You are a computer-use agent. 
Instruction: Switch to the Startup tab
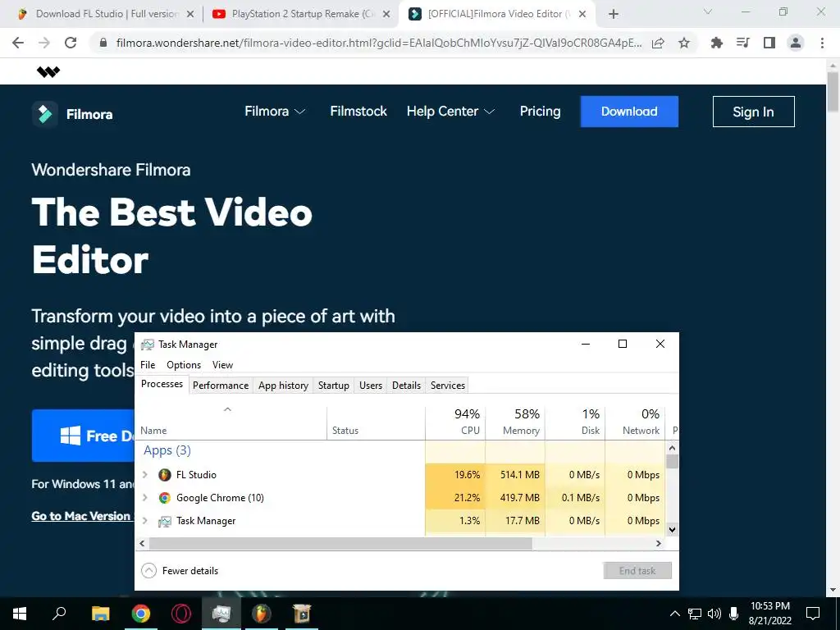point(333,386)
